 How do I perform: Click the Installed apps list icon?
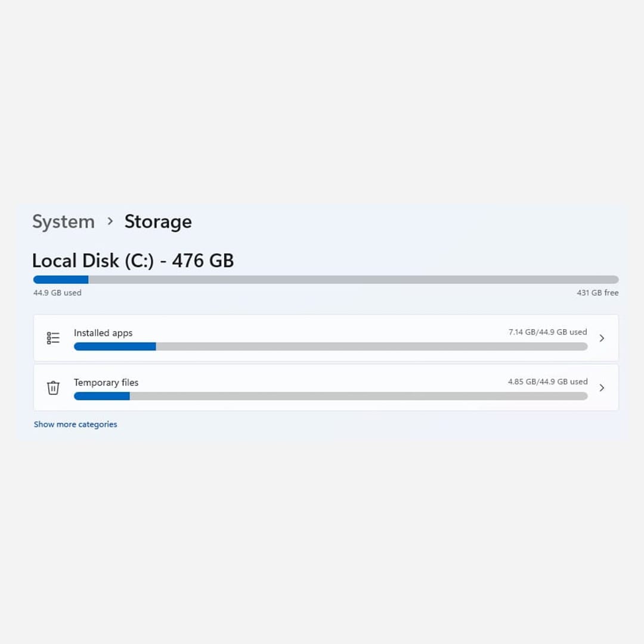[53, 338]
